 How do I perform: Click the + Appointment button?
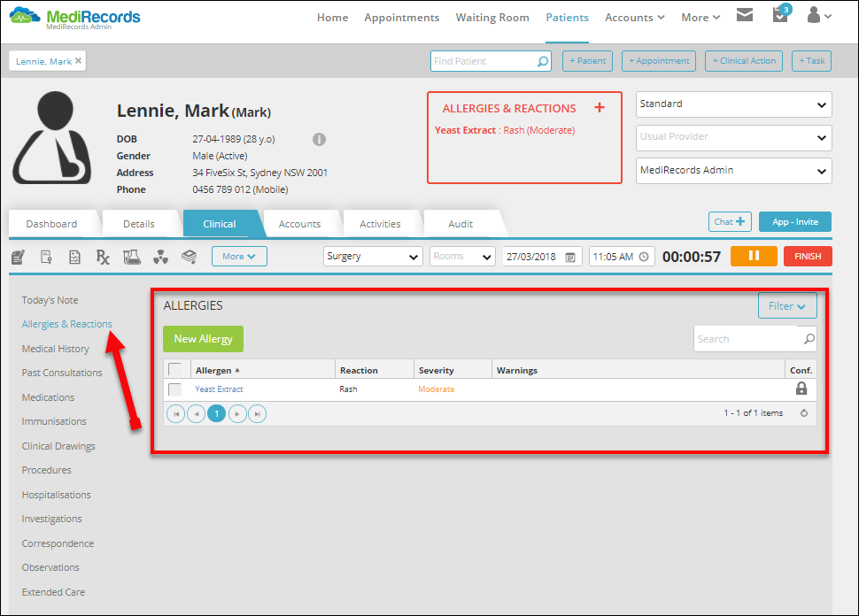[x=659, y=61]
